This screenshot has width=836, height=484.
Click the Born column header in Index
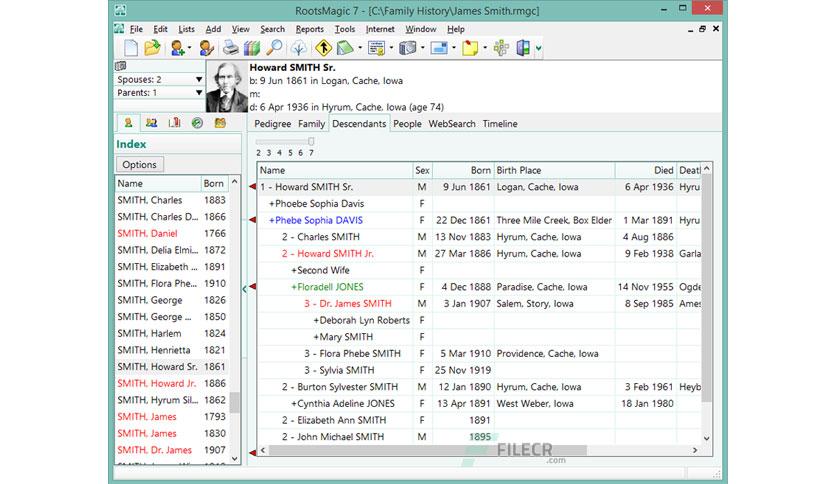[x=214, y=183]
